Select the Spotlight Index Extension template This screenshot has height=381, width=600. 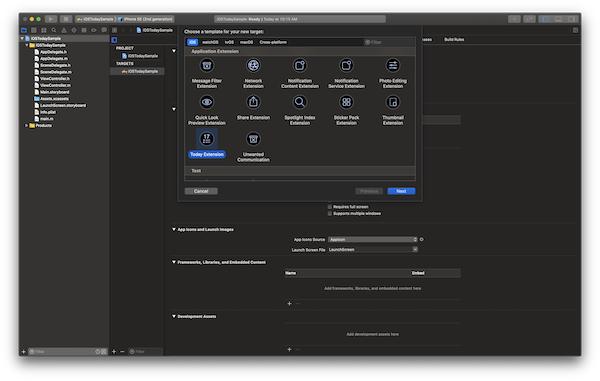click(300, 110)
